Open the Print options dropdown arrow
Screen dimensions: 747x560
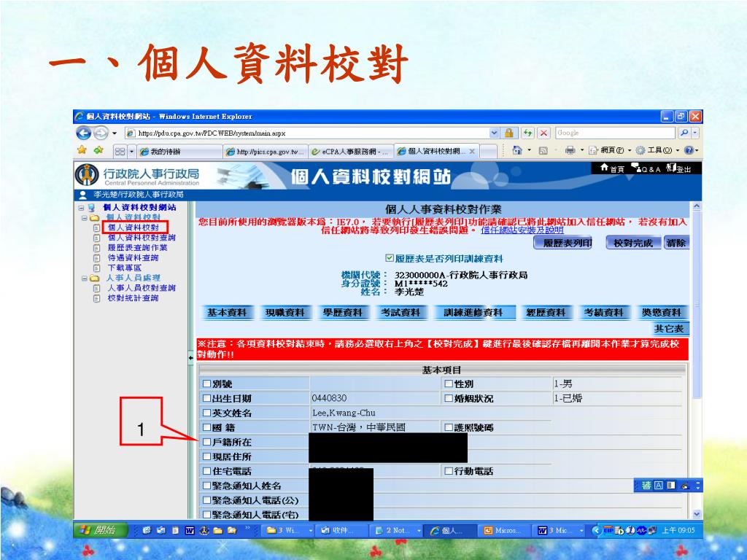click(x=581, y=150)
